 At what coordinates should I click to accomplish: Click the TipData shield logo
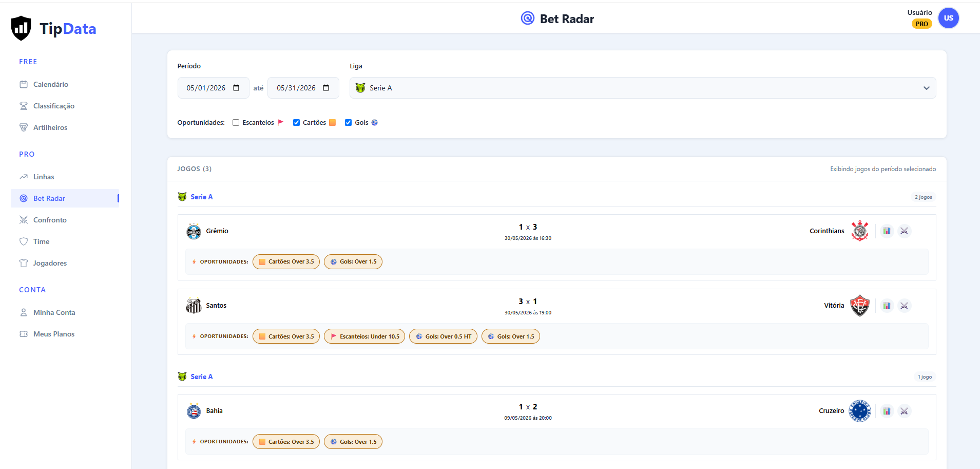(x=21, y=28)
